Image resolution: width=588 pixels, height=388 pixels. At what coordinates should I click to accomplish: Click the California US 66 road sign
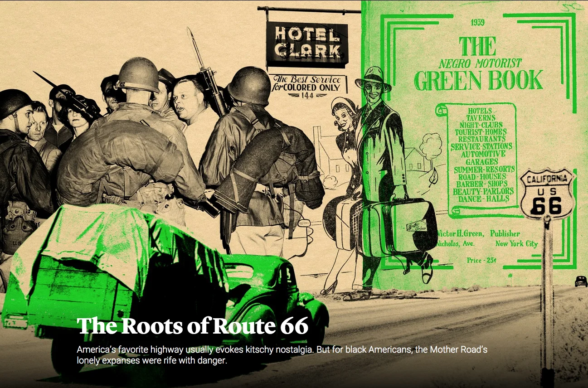(x=548, y=194)
